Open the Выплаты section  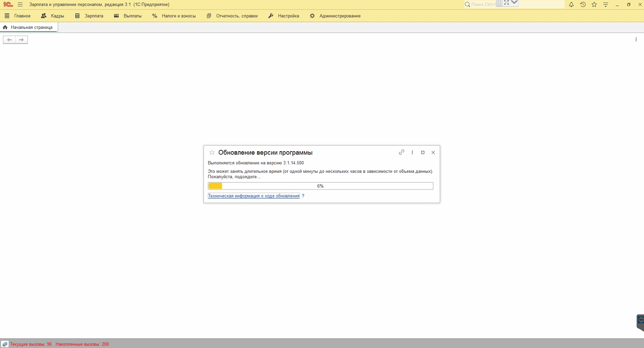coord(127,16)
